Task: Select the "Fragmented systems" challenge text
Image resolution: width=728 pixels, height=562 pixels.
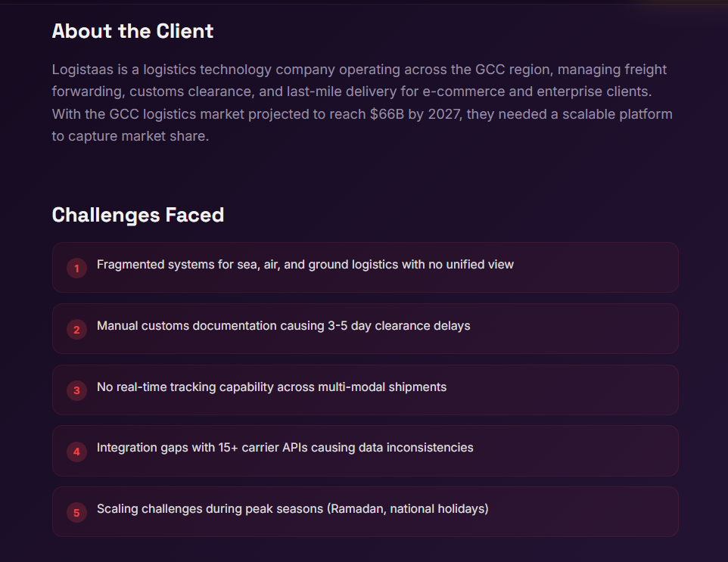Action: [x=305, y=265]
